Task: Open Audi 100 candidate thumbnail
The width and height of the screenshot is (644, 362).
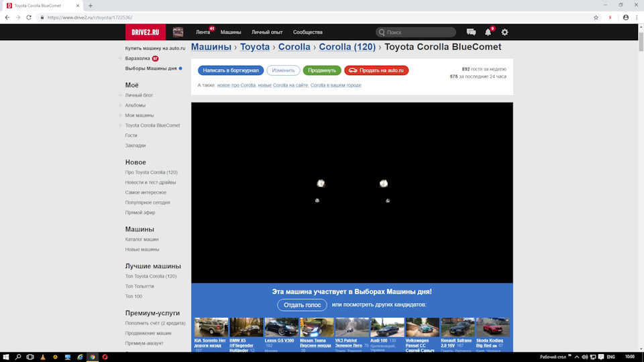Action: [387, 327]
